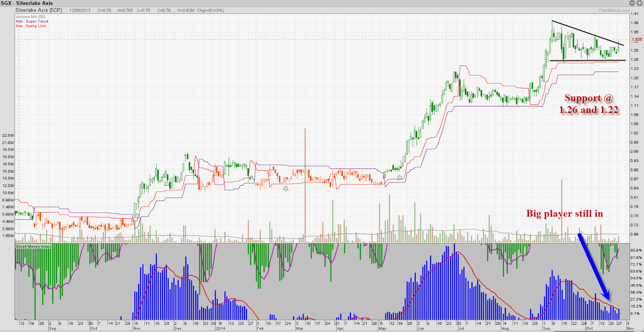Click the Silverlake Axis (5CP) stock name
Viewport: 644px width, 332px height.
[39, 10]
